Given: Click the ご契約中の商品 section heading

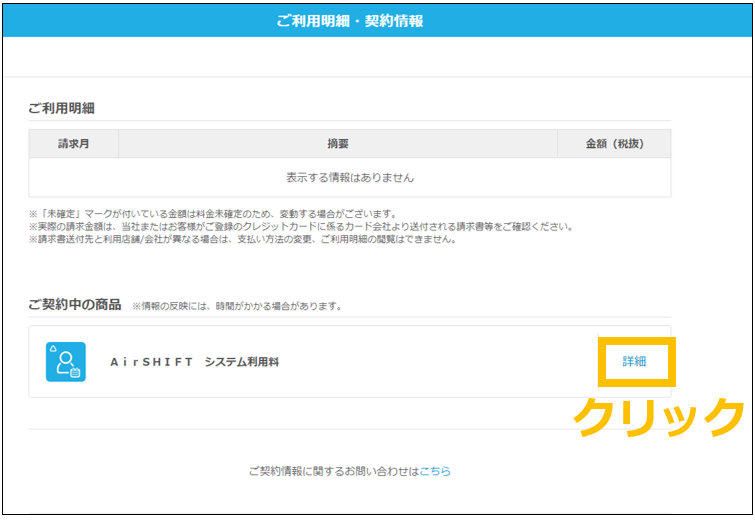Looking at the screenshot, I should click(x=75, y=304).
